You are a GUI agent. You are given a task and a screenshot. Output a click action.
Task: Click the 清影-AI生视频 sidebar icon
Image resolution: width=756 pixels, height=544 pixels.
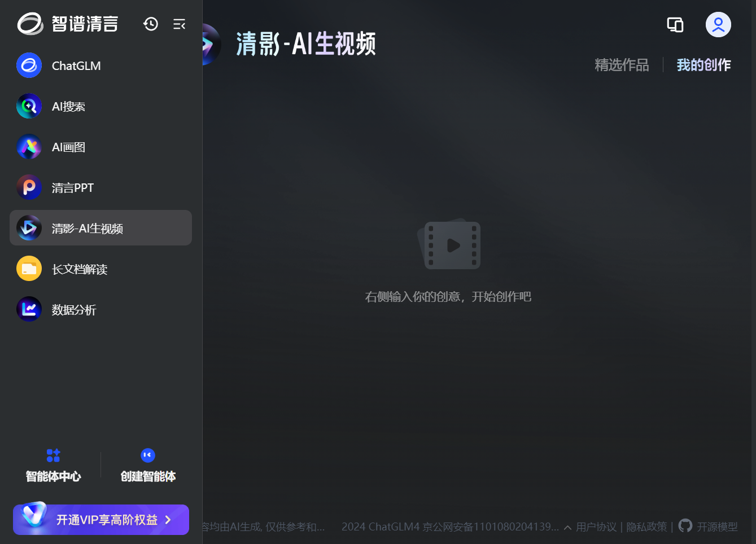click(29, 228)
